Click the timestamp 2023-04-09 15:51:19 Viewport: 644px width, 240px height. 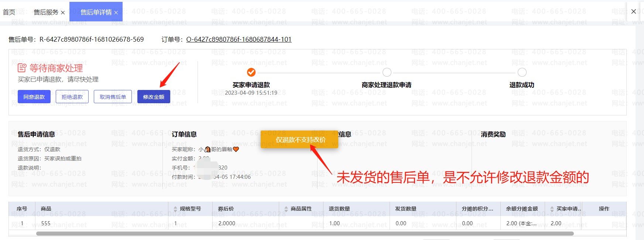point(251,93)
